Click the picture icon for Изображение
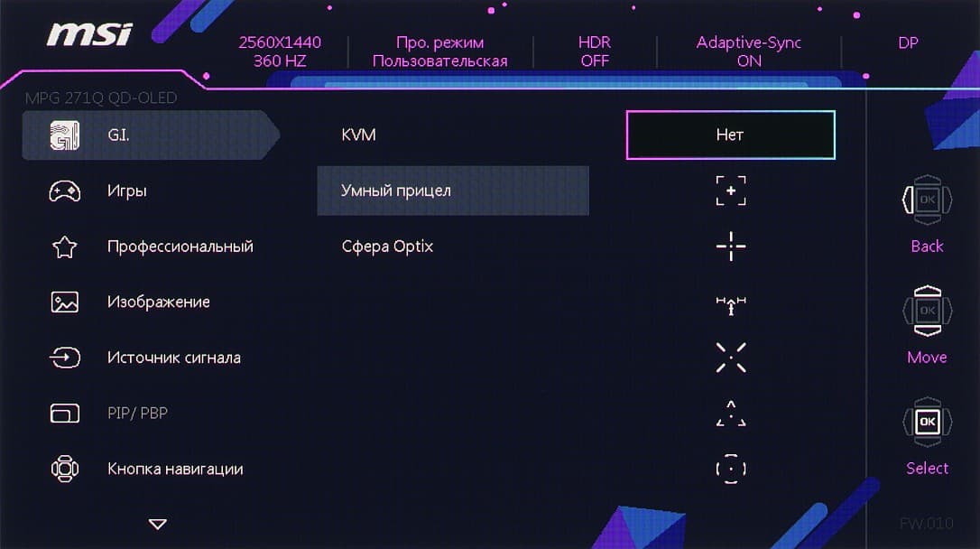Viewport: 980px width, 549px height. 64,302
